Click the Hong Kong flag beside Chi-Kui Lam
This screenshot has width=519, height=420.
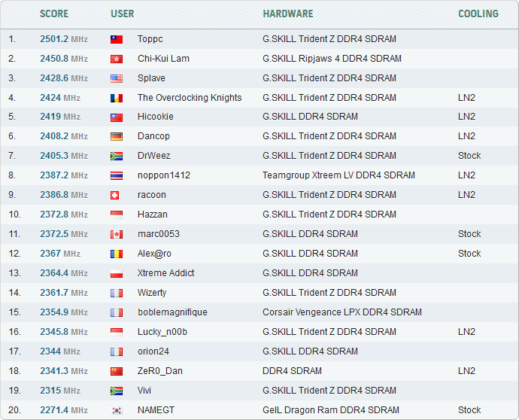[117, 59]
